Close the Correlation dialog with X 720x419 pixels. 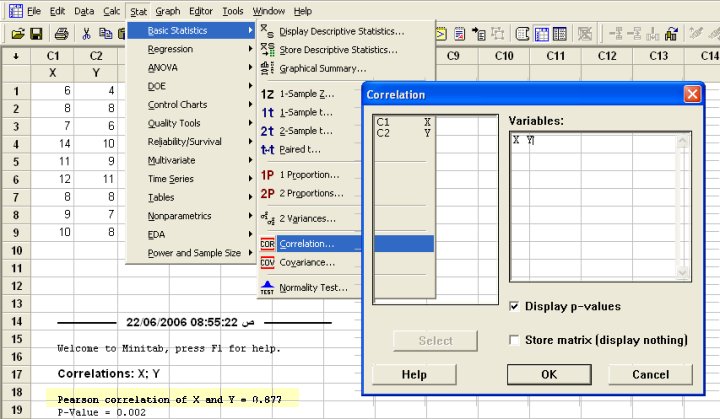coord(692,95)
